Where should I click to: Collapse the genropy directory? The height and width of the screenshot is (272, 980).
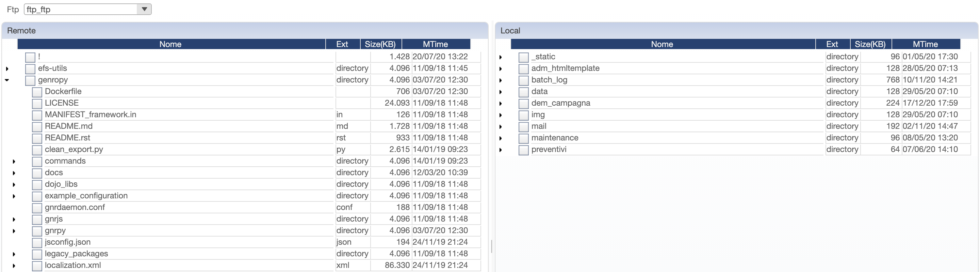tap(7, 80)
